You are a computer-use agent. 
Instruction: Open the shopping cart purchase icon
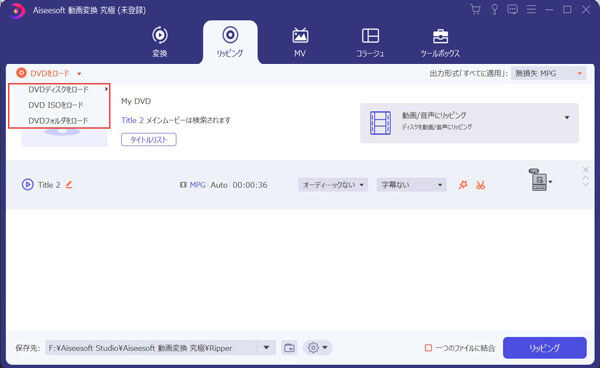[x=476, y=10]
